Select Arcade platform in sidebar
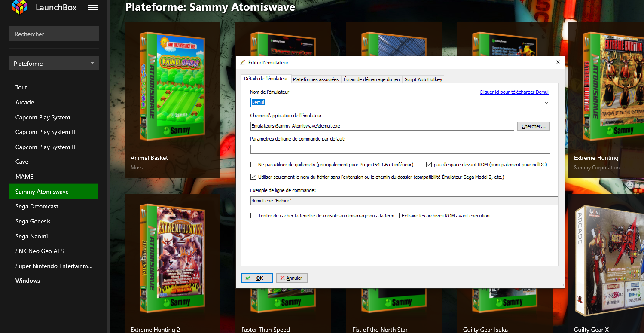The height and width of the screenshot is (333, 644). (54, 102)
